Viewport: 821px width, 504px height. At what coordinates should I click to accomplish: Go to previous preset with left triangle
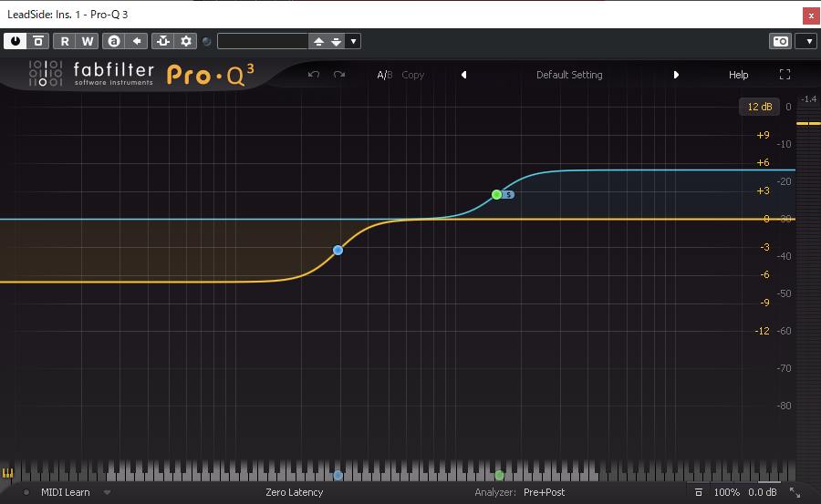464,75
